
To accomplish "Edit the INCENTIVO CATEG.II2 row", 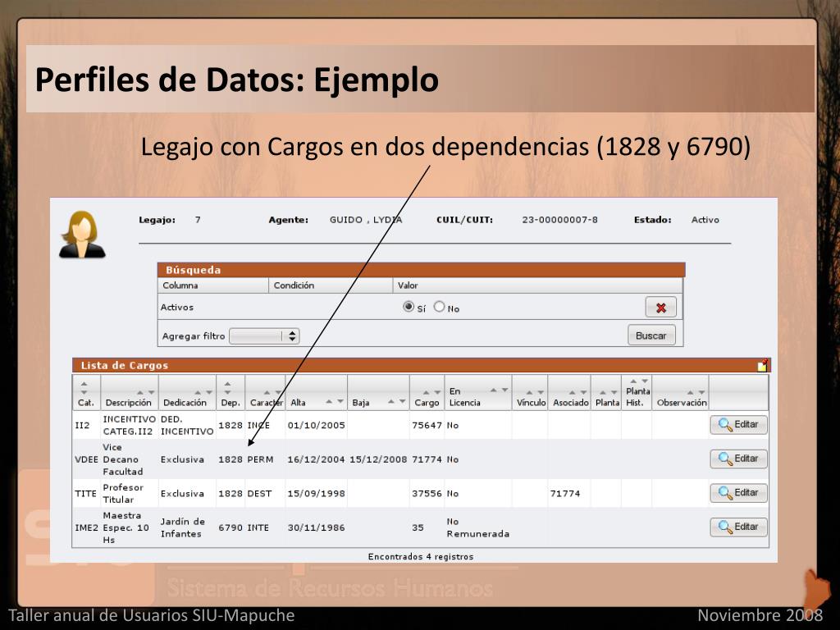I will (739, 425).
